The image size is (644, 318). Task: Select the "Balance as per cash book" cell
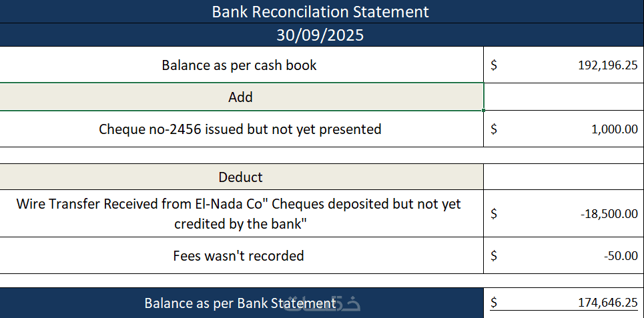(240, 65)
